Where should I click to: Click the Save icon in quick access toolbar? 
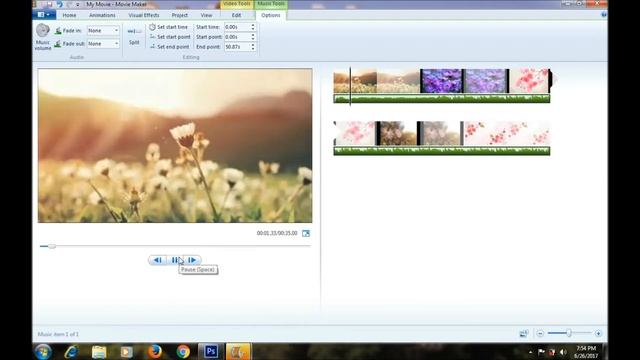[49, 4]
